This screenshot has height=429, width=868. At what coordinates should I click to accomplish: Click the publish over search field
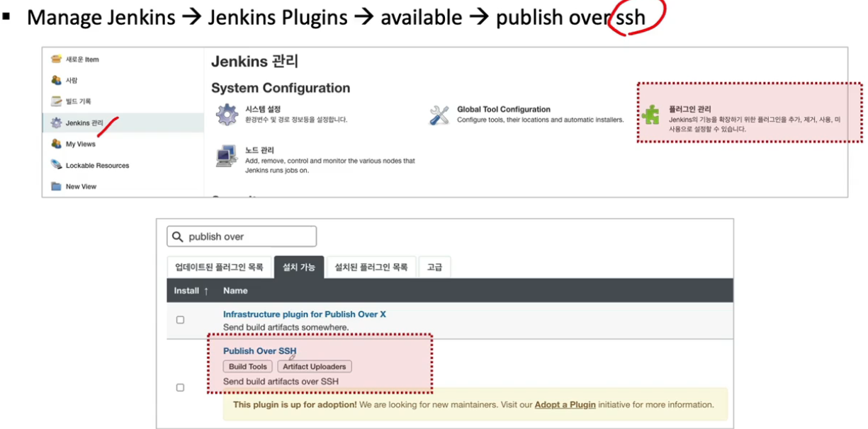[242, 236]
